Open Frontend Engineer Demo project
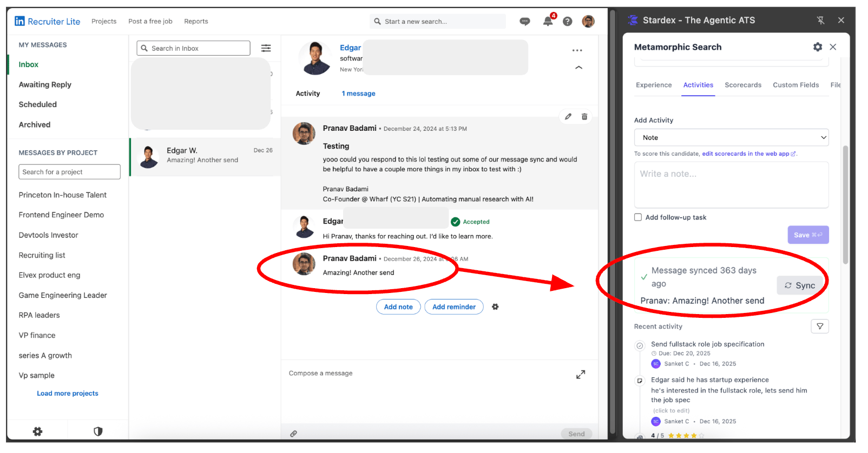 [61, 215]
